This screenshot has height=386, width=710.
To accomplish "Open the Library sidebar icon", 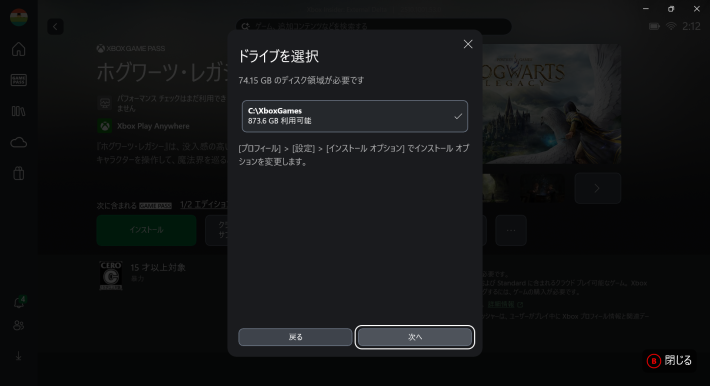I will point(19,111).
